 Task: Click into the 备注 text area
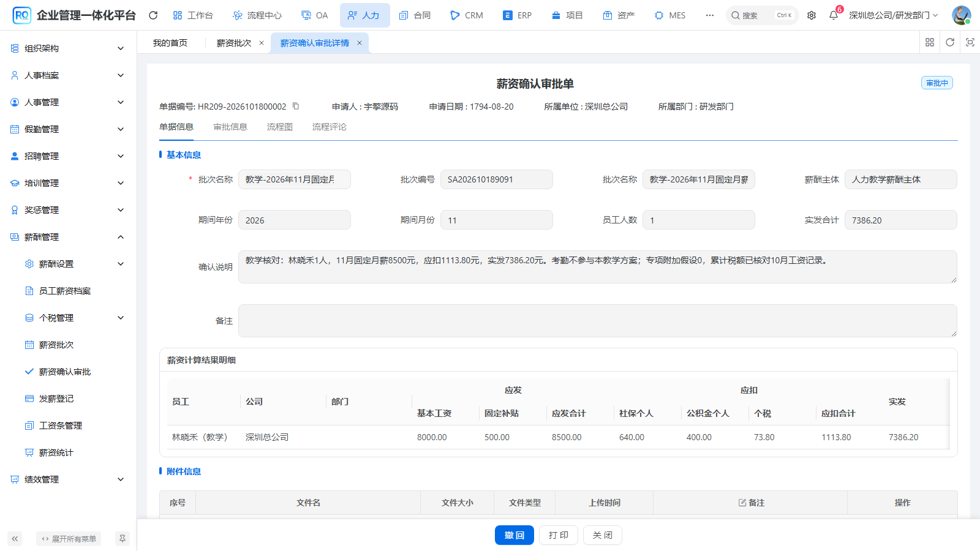[598, 321]
